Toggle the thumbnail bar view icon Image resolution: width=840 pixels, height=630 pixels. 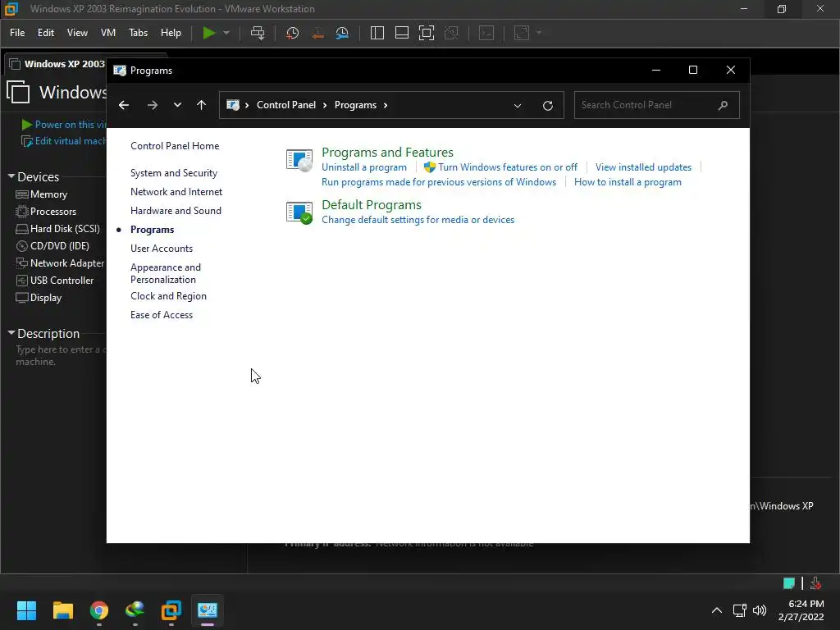point(402,33)
